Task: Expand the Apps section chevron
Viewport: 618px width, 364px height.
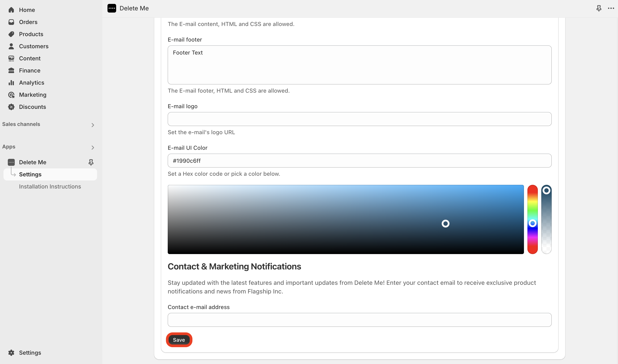Action: (93, 148)
